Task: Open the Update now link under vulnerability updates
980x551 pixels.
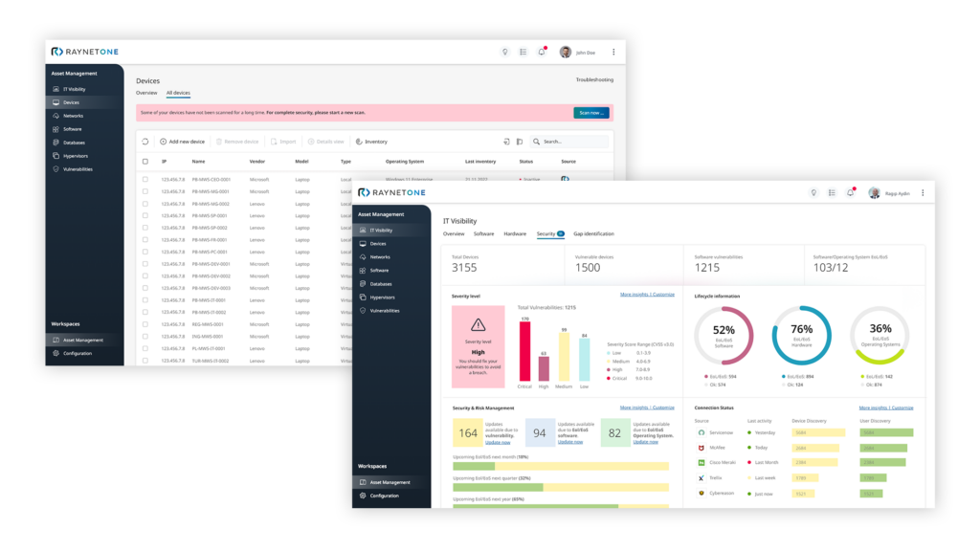Action: tap(498, 443)
